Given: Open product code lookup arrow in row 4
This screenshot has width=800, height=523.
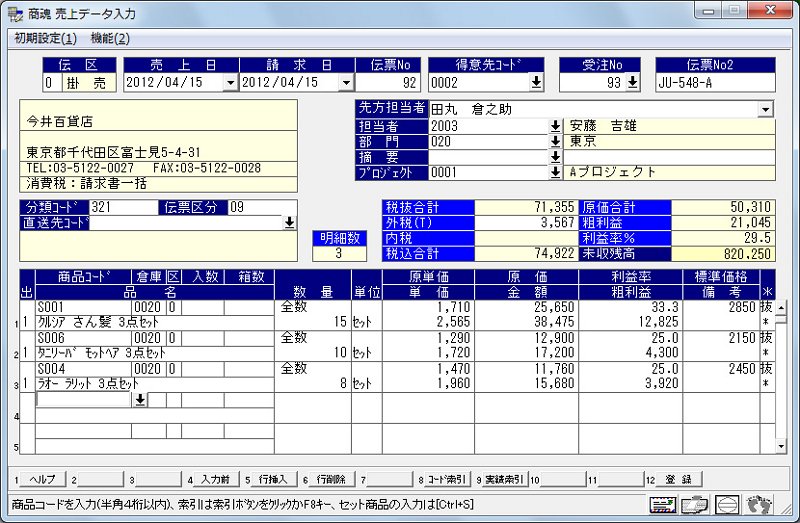Looking at the screenshot, I should click(x=140, y=400).
